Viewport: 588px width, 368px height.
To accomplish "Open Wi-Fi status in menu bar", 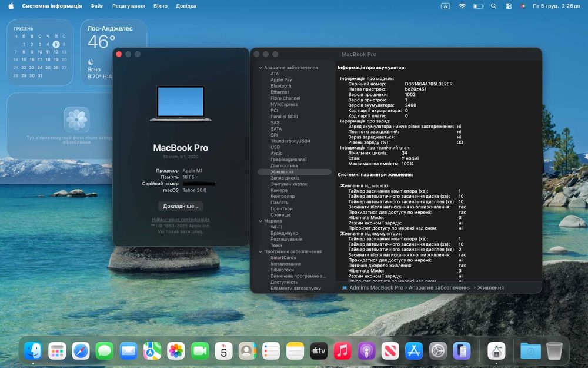I will tap(462, 6).
